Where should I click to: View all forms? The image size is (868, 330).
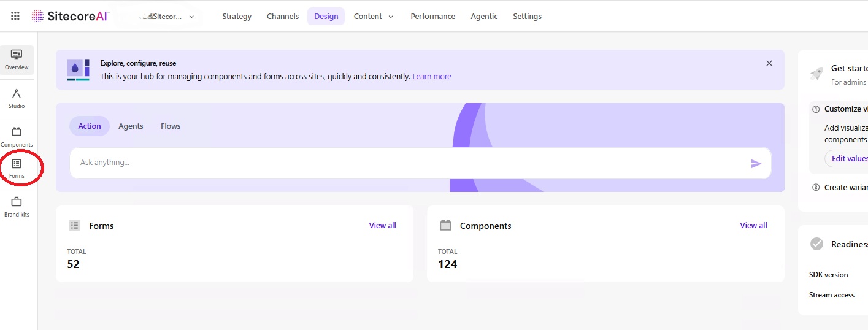[x=383, y=226]
